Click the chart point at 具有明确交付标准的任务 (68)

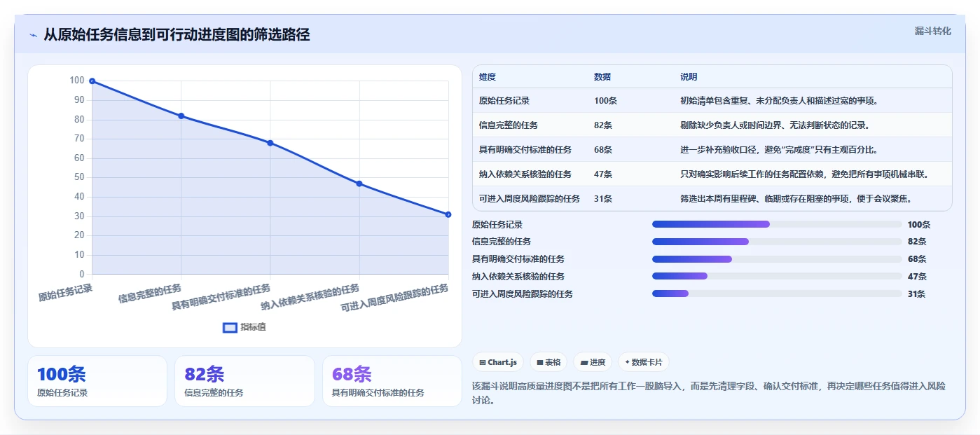(x=270, y=143)
